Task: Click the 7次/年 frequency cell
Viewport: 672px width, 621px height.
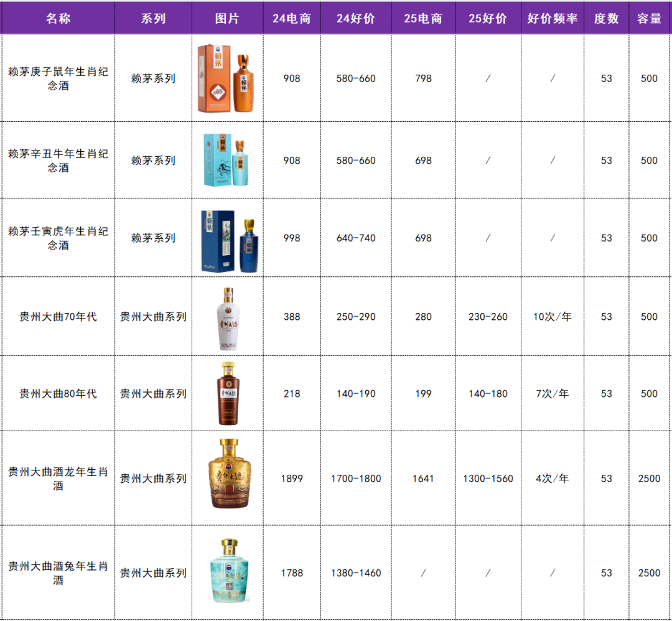Action: (x=553, y=393)
